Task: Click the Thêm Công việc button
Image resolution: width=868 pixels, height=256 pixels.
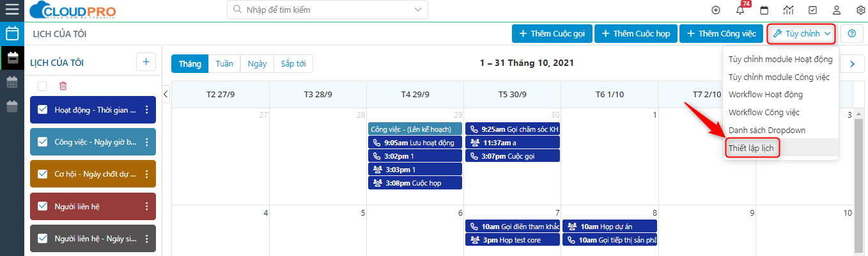Action: coord(722,33)
